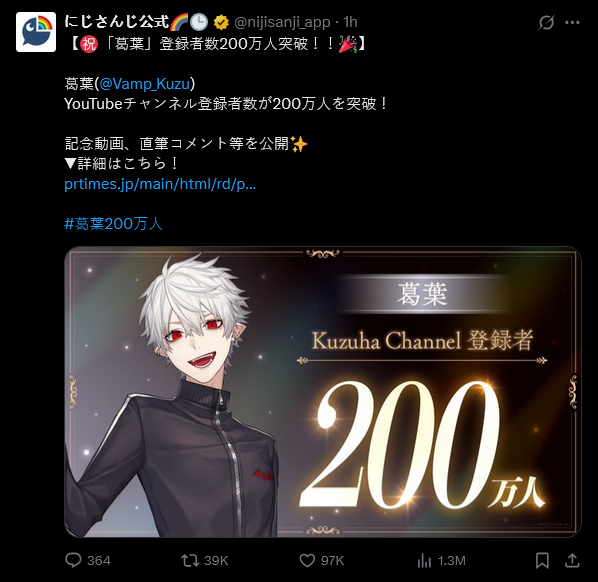
Task: Click the clock affiliate badge beside name
Action: (199, 22)
